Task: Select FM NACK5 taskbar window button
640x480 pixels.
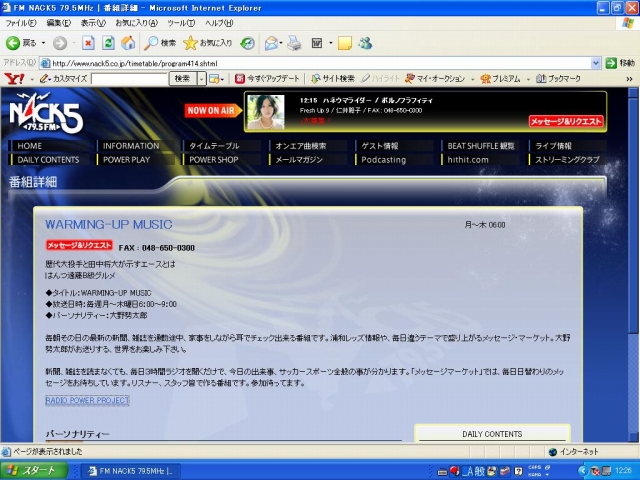Action: coord(131,471)
